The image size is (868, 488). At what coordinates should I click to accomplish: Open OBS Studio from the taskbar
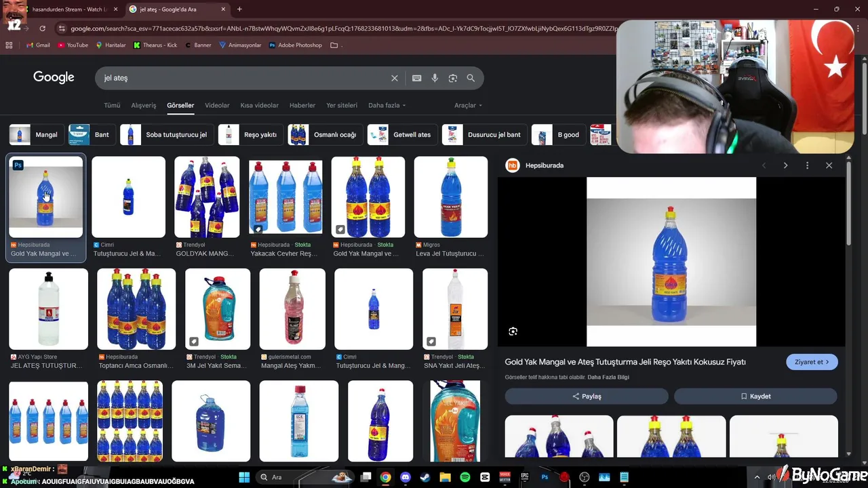pos(585,477)
